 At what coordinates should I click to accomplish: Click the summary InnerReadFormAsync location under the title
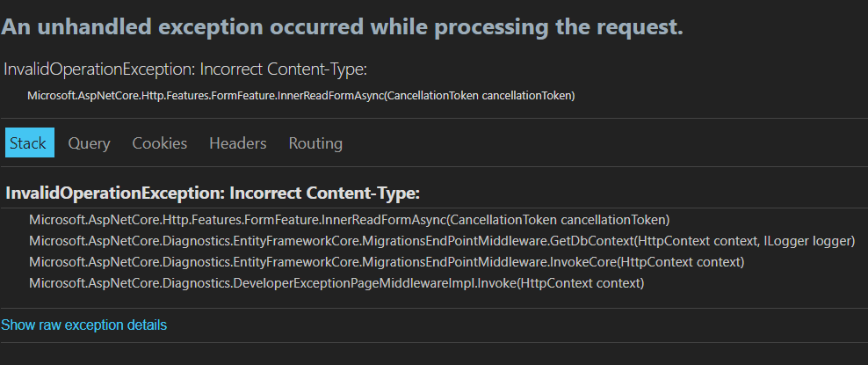301,96
